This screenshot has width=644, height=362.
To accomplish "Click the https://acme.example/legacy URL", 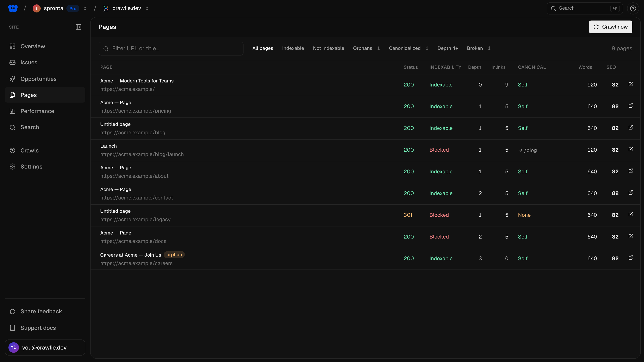I will [135, 219].
